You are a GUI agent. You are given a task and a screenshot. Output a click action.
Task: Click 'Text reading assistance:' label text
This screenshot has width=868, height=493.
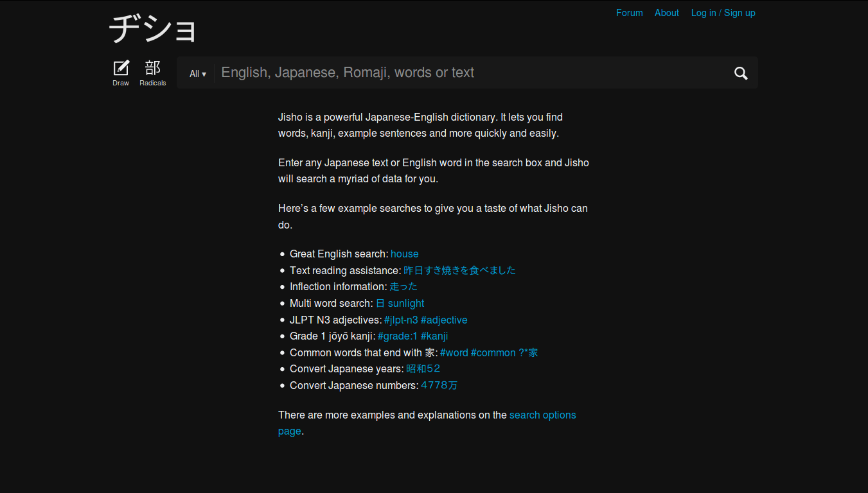(x=346, y=270)
